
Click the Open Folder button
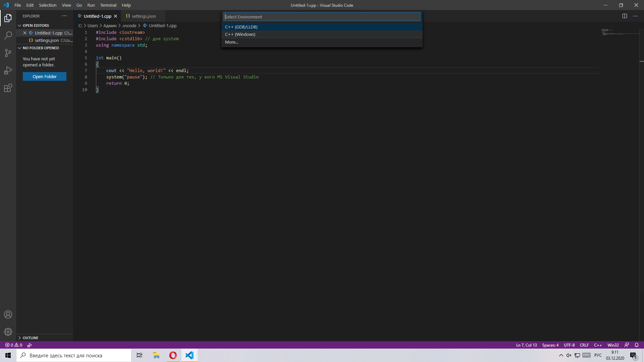pyautogui.click(x=45, y=76)
